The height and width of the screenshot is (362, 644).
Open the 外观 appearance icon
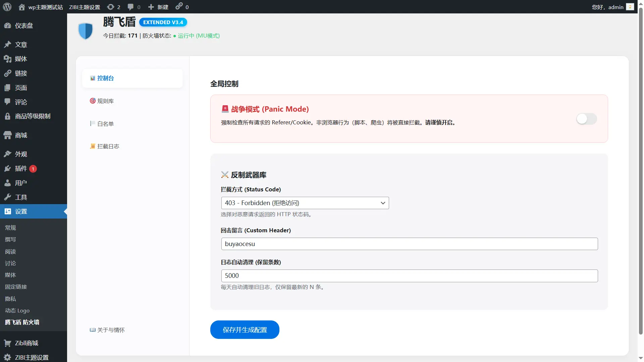[8, 154]
